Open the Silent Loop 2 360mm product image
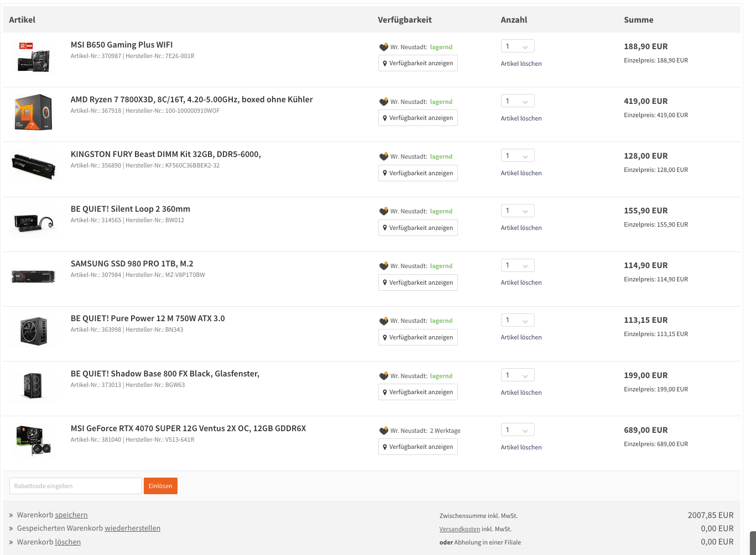The height and width of the screenshot is (555, 756). pos(34,222)
